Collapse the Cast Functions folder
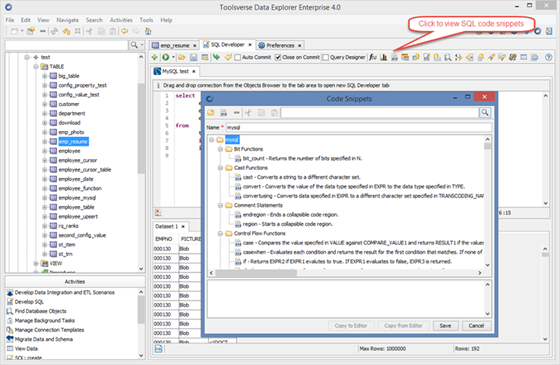 pyautogui.click(x=220, y=168)
